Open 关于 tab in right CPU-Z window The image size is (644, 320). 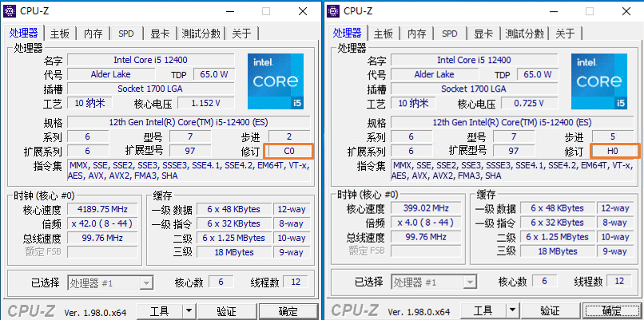point(565,34)
